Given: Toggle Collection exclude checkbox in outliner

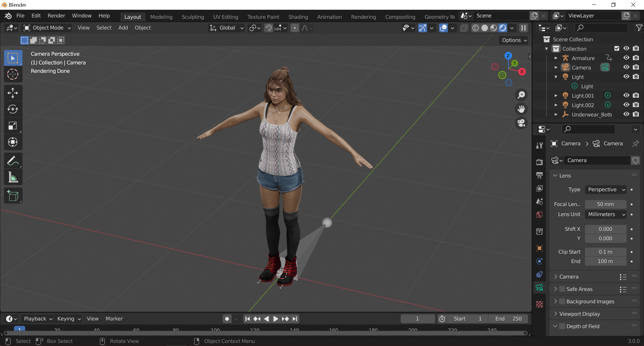Looking at the screenshot, I should coord(617,48).
